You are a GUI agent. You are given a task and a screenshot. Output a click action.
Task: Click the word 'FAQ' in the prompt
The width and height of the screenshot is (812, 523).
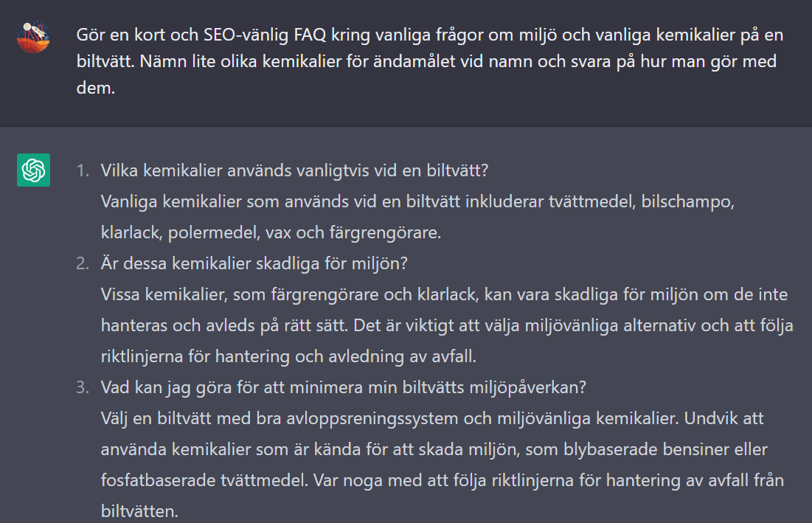(310, 35)
